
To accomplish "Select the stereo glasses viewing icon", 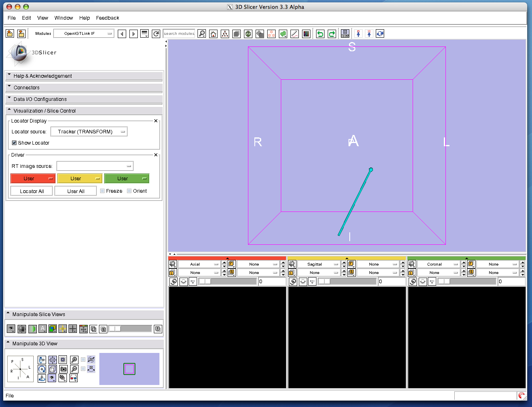I will (x=74, y=378).
